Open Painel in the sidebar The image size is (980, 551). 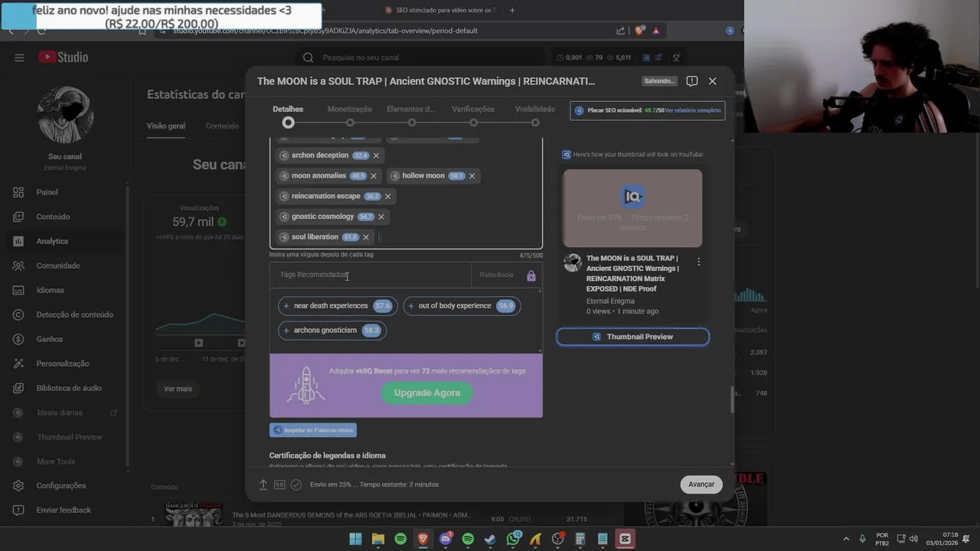pyautogui.click(x=47, y=192)
